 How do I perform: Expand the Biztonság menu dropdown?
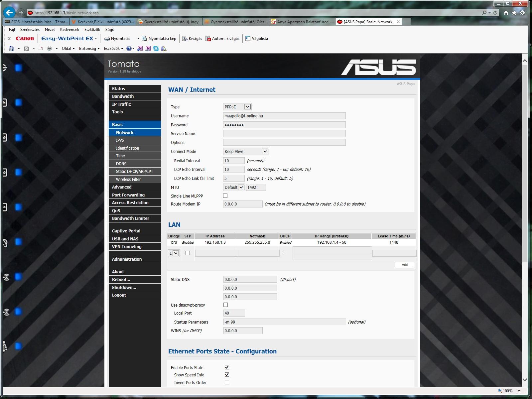pos(89,49)
